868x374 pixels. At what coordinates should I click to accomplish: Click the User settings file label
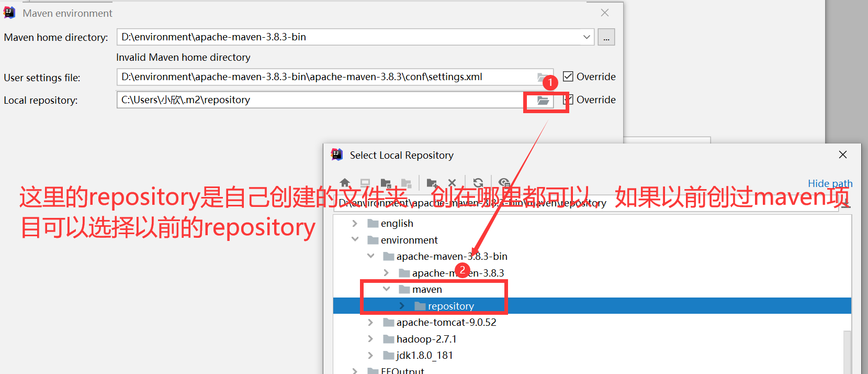tap(42, 78)
